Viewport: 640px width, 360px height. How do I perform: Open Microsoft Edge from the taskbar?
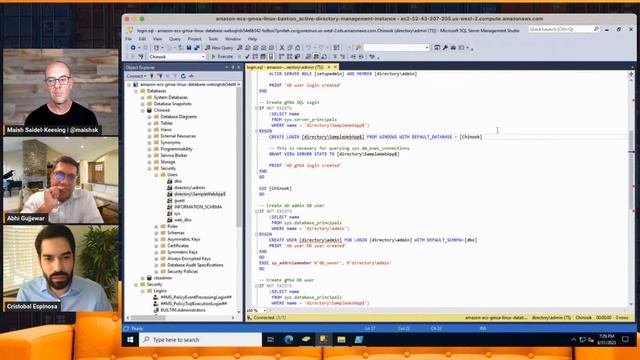tap(289, 340)
